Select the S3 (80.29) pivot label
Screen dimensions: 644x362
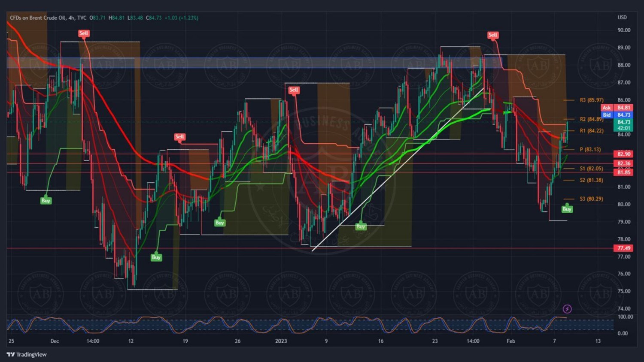click(x=591, y=199)
